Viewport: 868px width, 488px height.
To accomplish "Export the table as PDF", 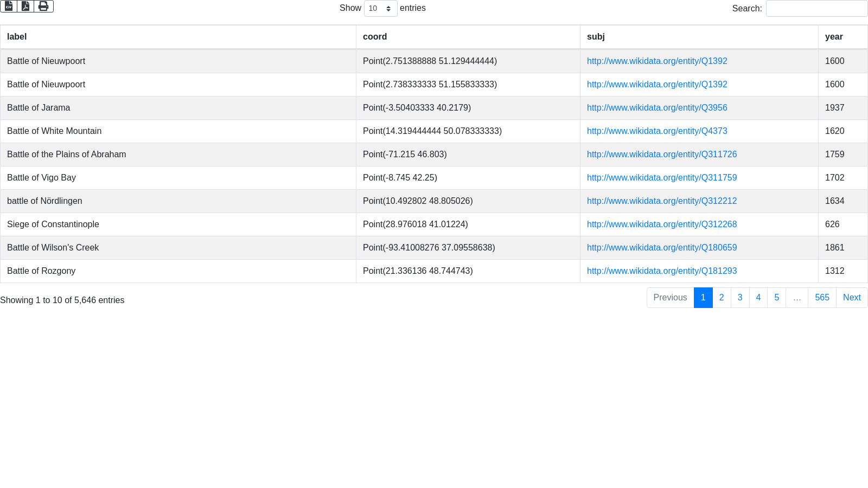I will [25, 6].
